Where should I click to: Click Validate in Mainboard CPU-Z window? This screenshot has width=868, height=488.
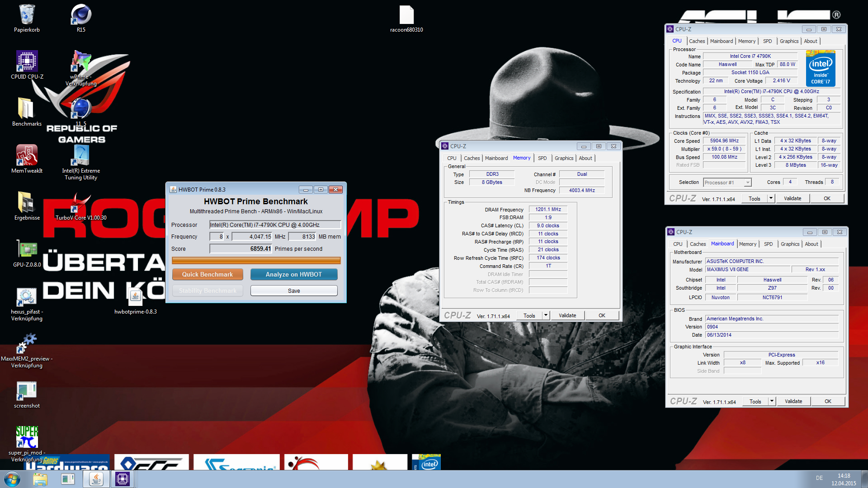(x=793, y=401)
